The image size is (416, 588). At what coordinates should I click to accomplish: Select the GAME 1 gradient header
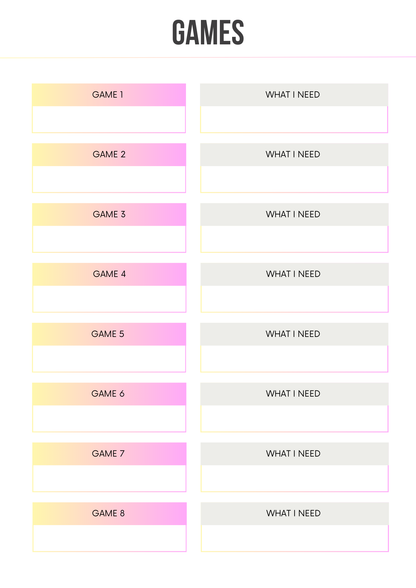tap(109, 94)
